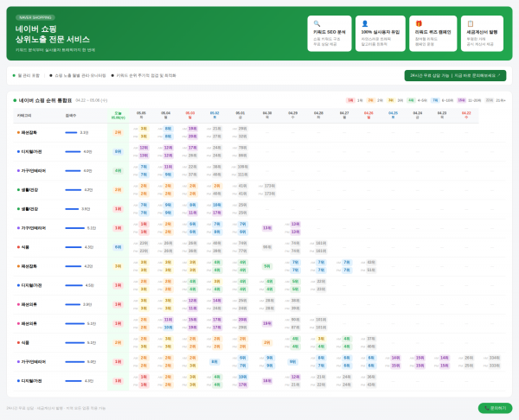Click search volume bar in 디지털/가전 4.5만 row
519x420 pixels.
point(74,285)
